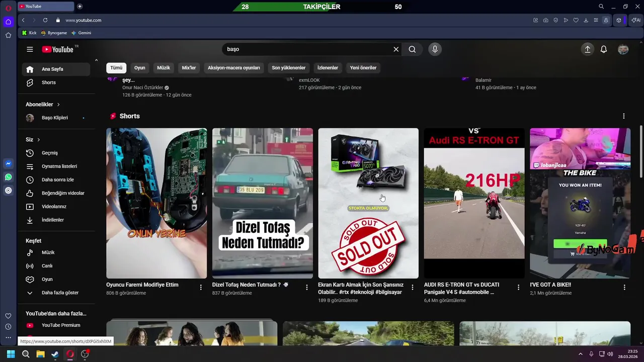Open İndirilenler in sidebar
Image resolution: width=644 pixels, height=362 pixels.
click(x=56, y=220)
